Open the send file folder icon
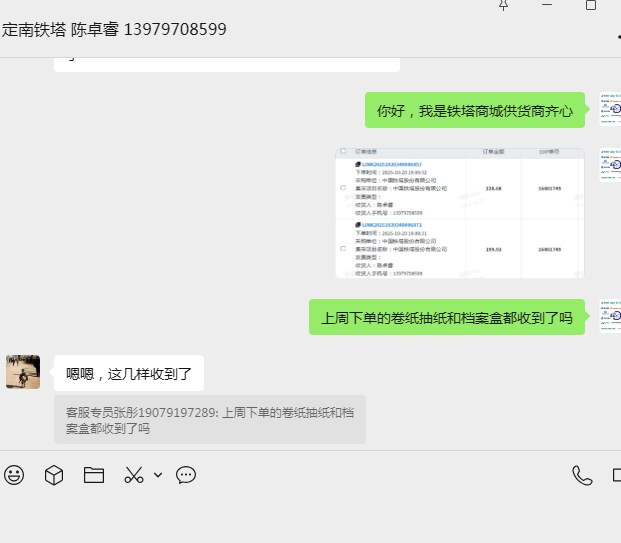The height and width of the screenshot is (543, 621). tap(94, 475)
